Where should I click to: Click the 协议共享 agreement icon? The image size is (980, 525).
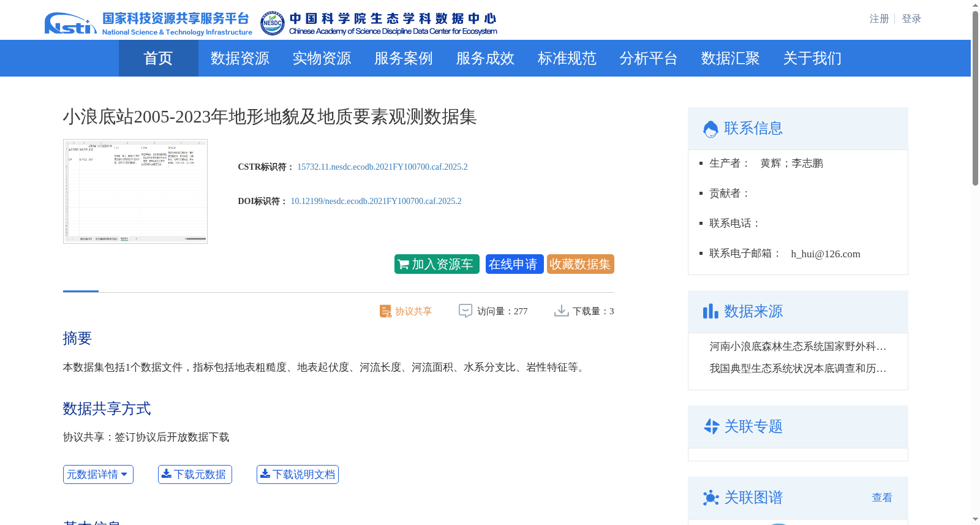pyautogui.click(x=385, y=311)
